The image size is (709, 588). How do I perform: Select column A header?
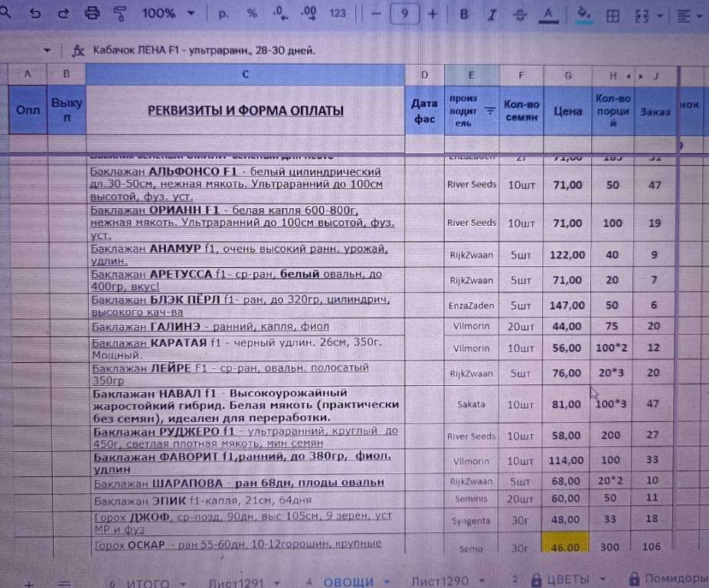(x=28, y=73)
